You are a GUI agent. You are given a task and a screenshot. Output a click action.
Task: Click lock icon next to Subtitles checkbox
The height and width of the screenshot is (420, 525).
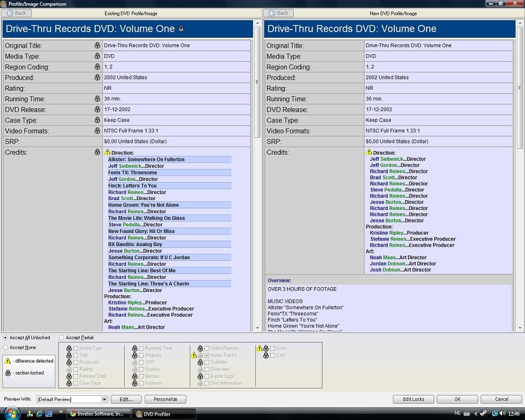[200, 362]
